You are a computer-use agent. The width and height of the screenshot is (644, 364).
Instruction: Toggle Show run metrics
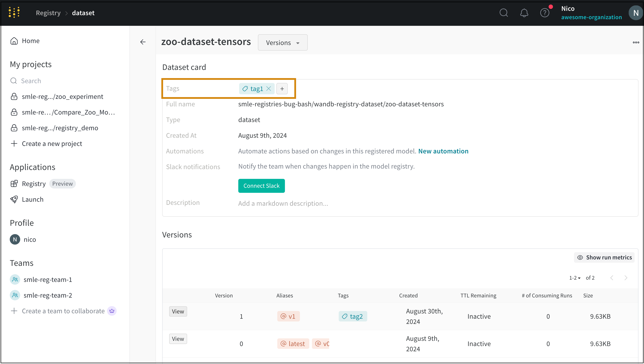coord(604,257)
